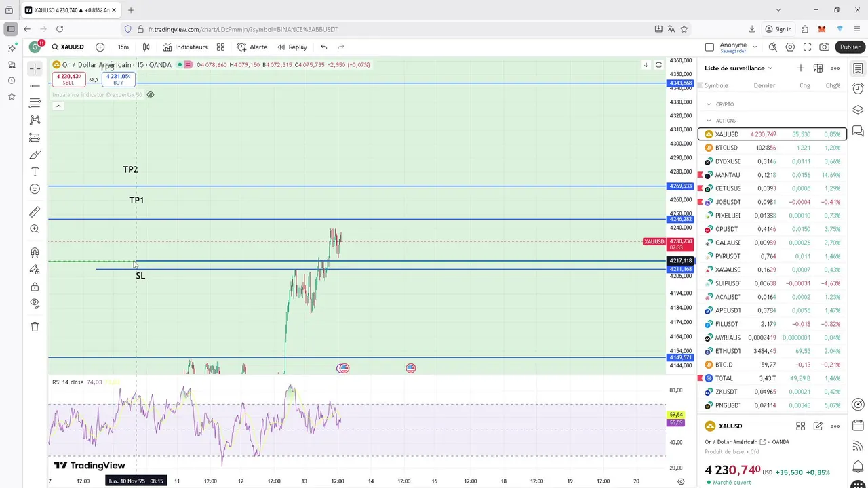Enter fullscreen mode

pyautogui.click(x=807, y=47)
